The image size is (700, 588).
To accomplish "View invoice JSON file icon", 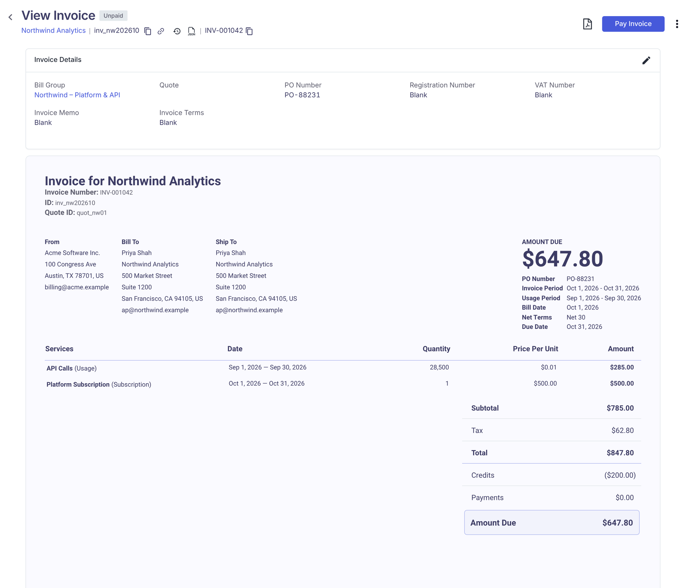I will click(191, 31).
